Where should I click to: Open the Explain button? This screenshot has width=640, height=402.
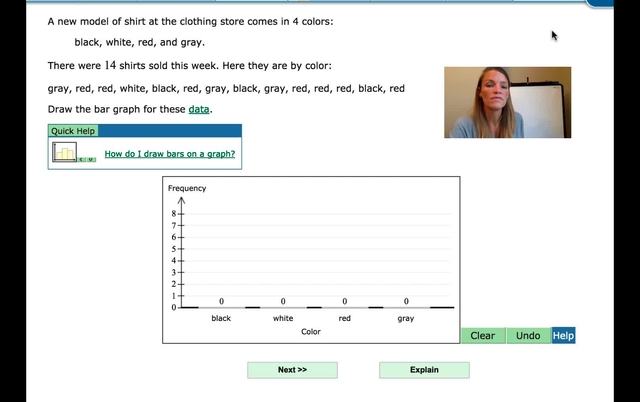click(424, 370)
